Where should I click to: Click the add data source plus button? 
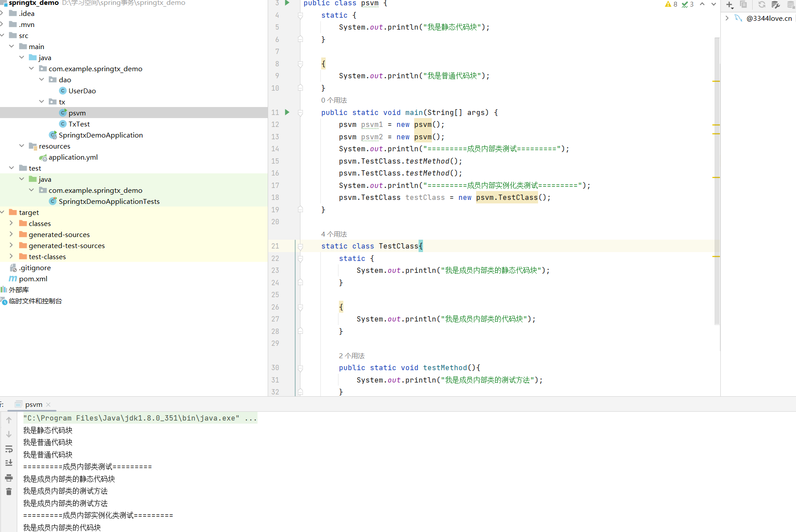click(x=729, y=5)
